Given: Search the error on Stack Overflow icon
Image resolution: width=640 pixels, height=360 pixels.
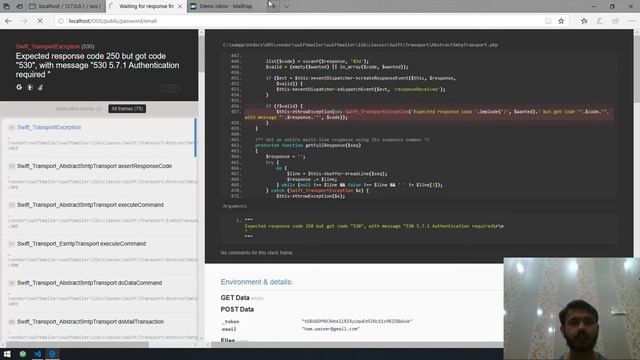Looking at the screenshot, I should click(x=40, y=87).
